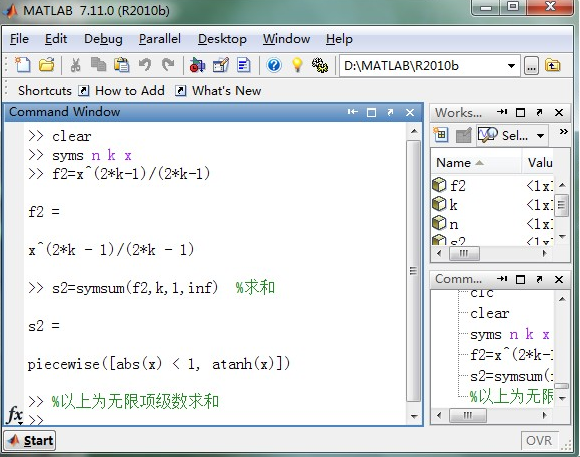The height and width of the screenshot is (457, 580).
Task: Open current folder path dropdown
Action: click(x=511, y=66)
